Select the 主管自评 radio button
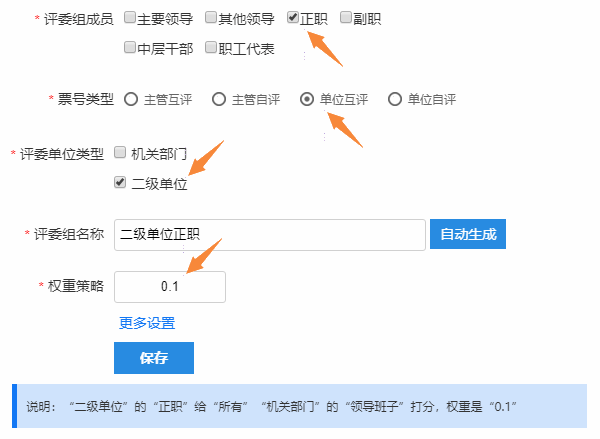 pyautogui.click(x=219, y=100)
